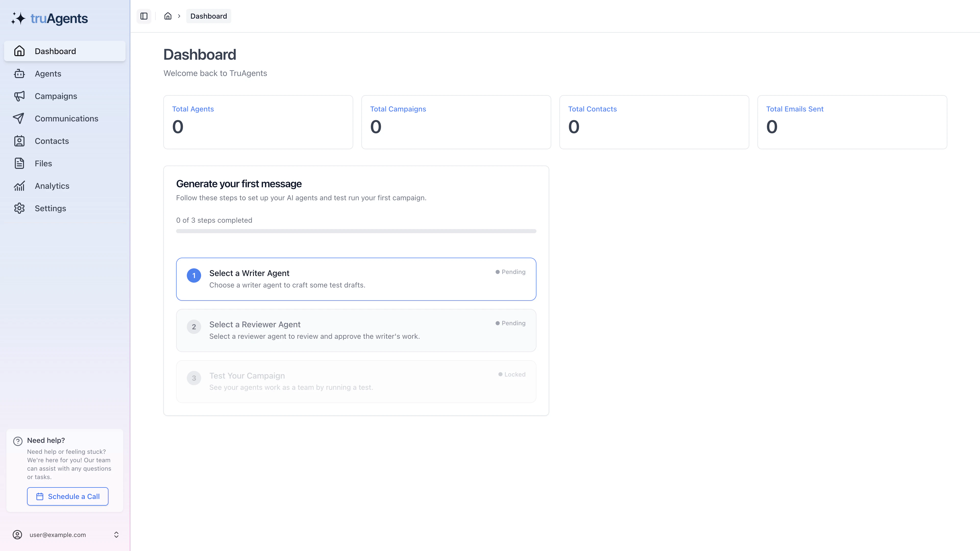Open Campaigns via the megaphone icon
980x551 pixels.
click(19, 96)
